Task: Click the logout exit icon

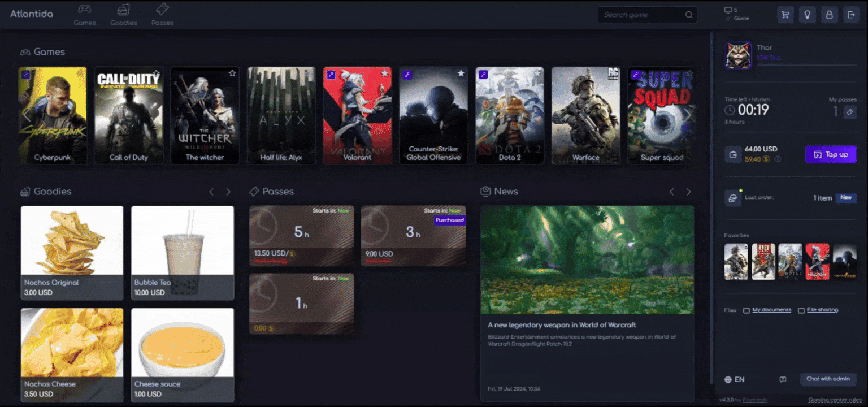Action: [851, 15]
